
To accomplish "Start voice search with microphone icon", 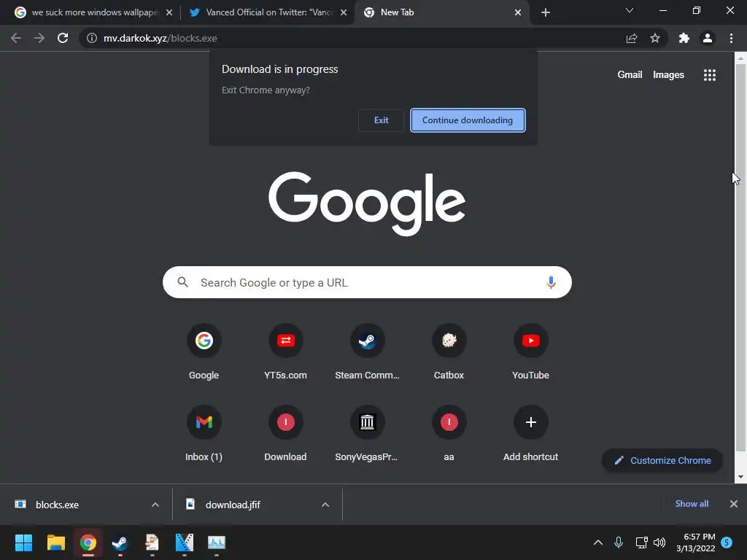I will click(551, 282).
